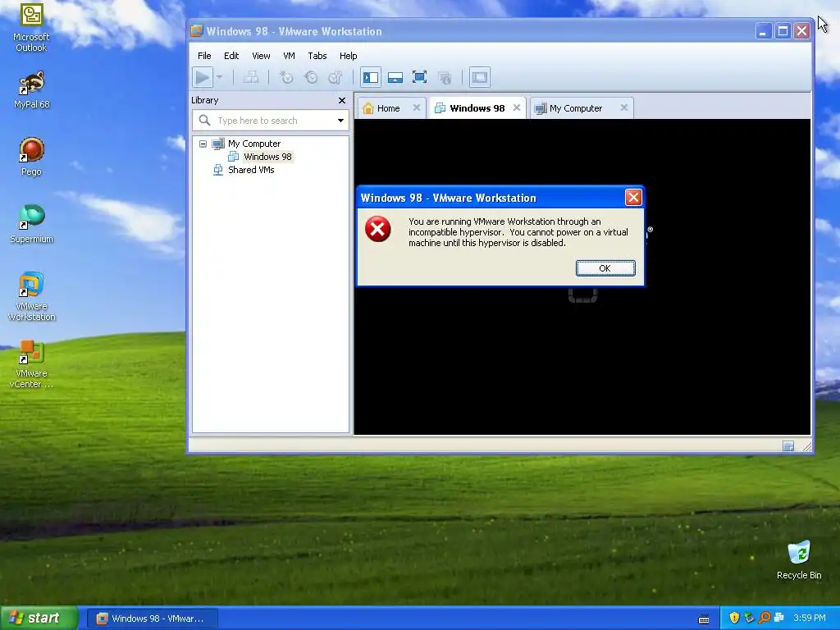The width and height of the screenshot is (840, 630).
Task: Open the File menu
Action: (x=204, y=56)
